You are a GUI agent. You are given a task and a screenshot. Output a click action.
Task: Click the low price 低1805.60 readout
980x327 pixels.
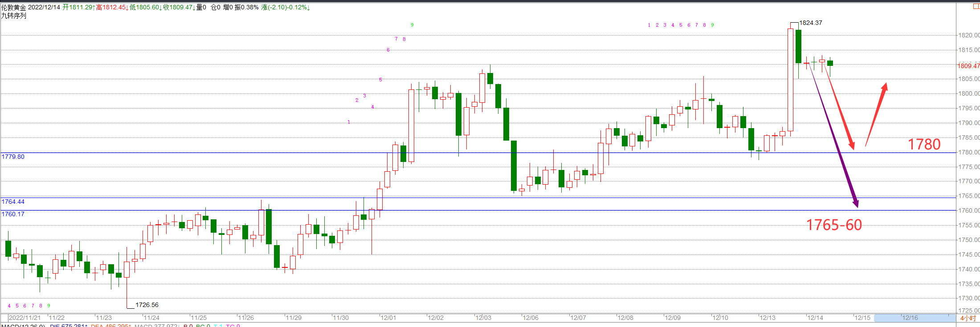click(146, 8)
